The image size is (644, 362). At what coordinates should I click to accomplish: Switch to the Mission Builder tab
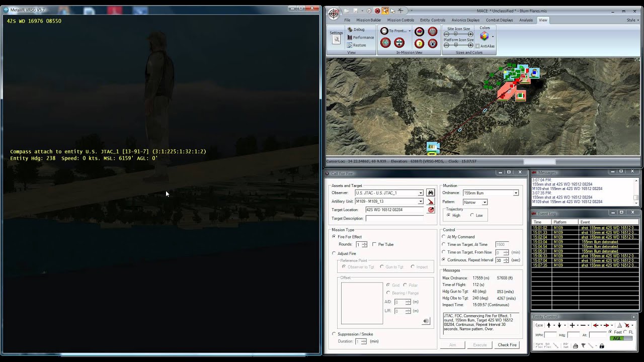369,20
